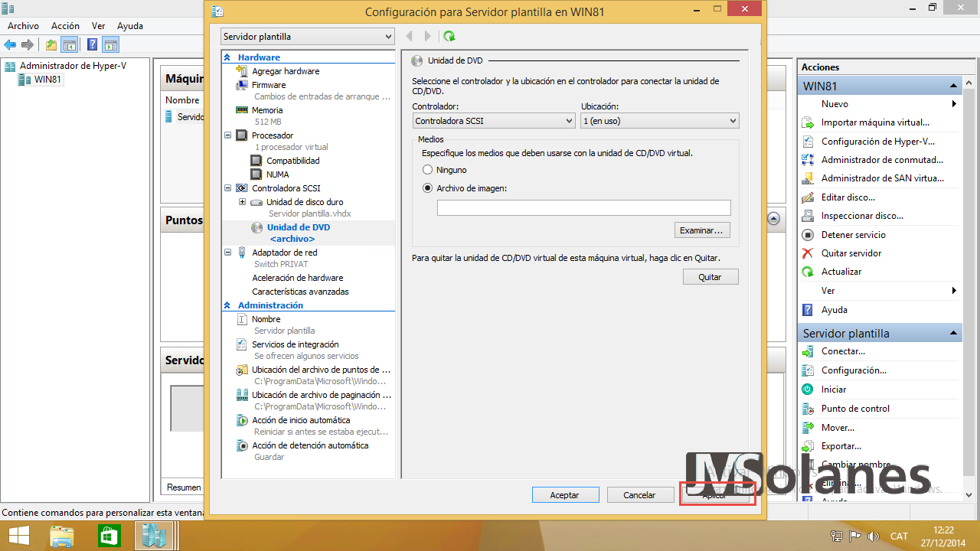
Task: Collapse the Administración section header
Action: pyautogui.click(x=227, y=305)
